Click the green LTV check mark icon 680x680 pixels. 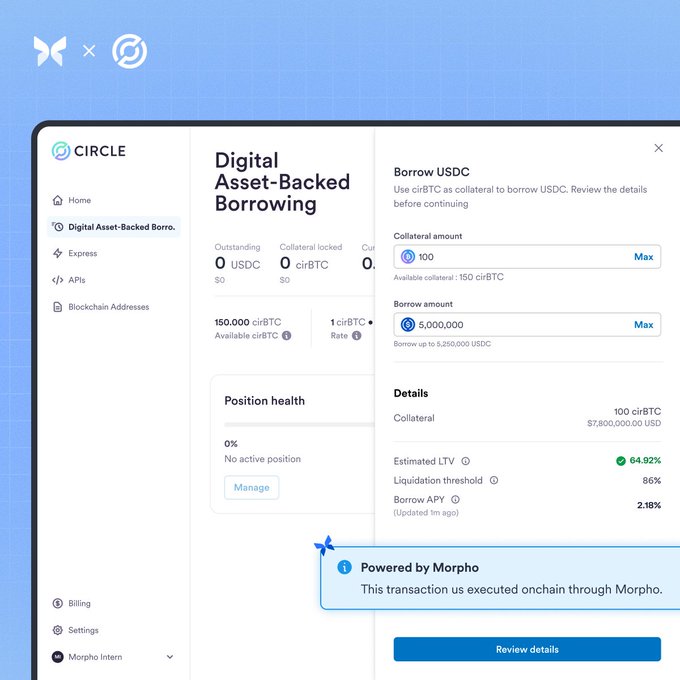pos(621,461)
